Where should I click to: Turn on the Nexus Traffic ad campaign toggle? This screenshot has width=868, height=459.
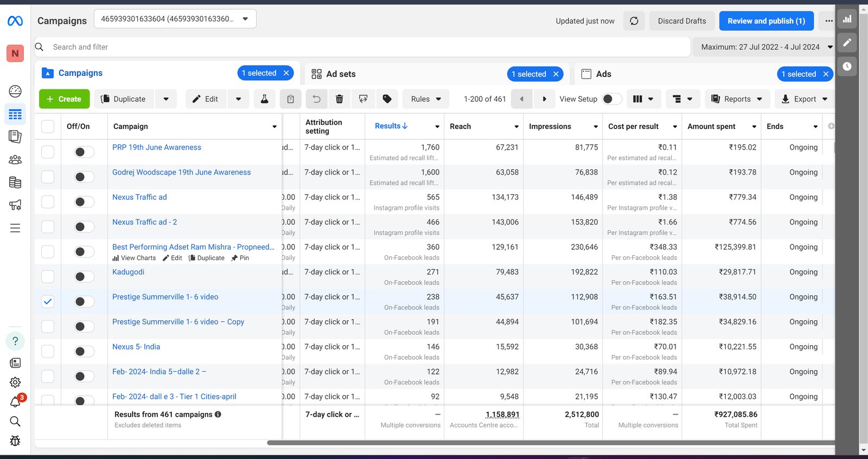tap(84, 202)
